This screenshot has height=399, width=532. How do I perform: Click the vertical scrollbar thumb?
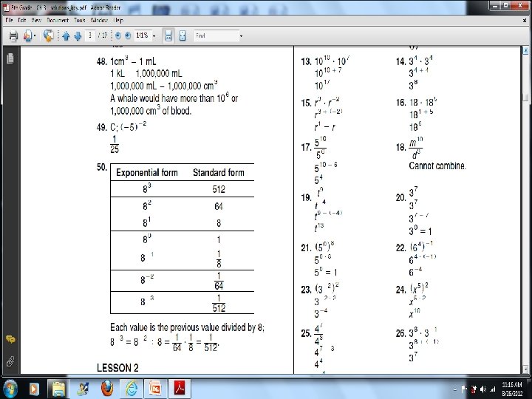[526, 98]
